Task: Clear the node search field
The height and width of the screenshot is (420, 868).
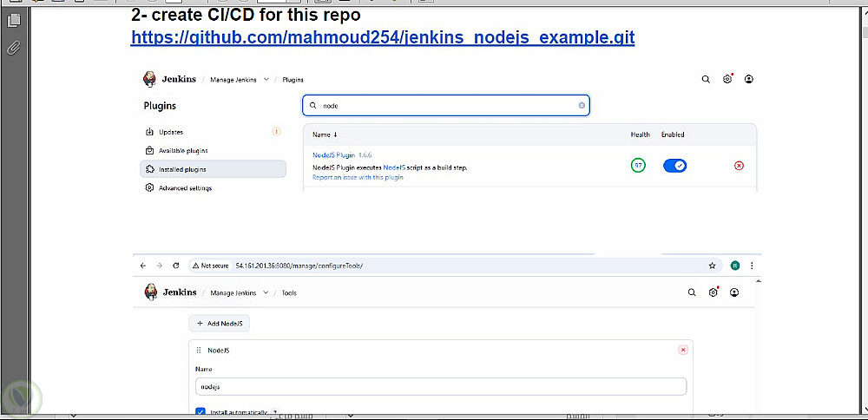Action: 582,105
